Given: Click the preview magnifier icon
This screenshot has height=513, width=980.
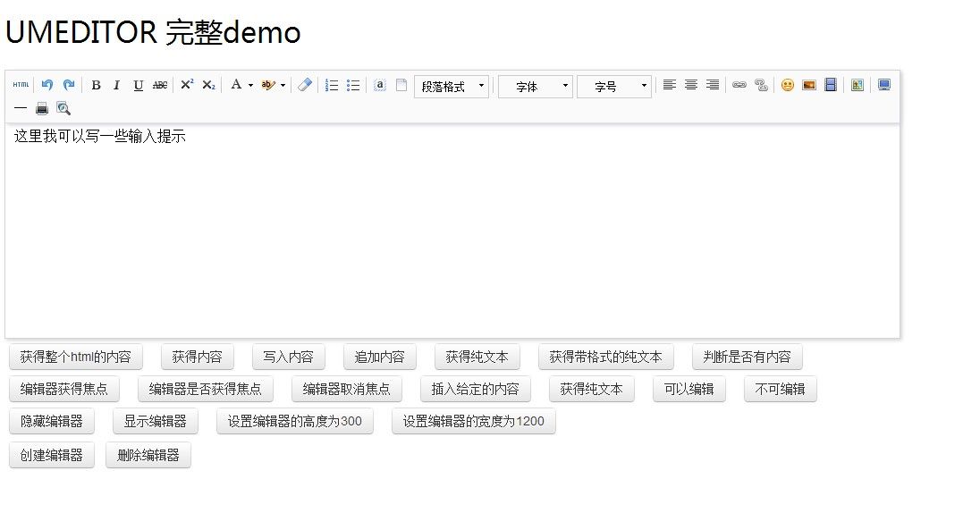Looking at the screenshot, I should coord(63,109).
